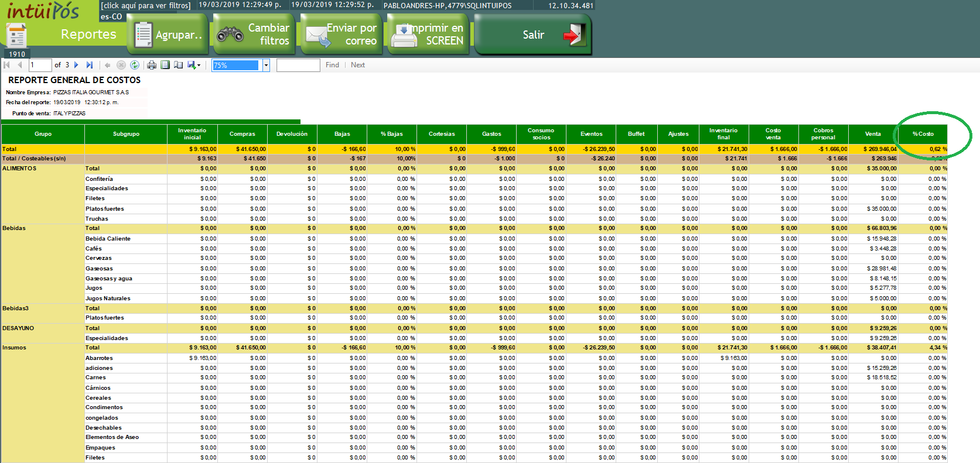
Task: Click the Next search link
Action: click(357, 65)
